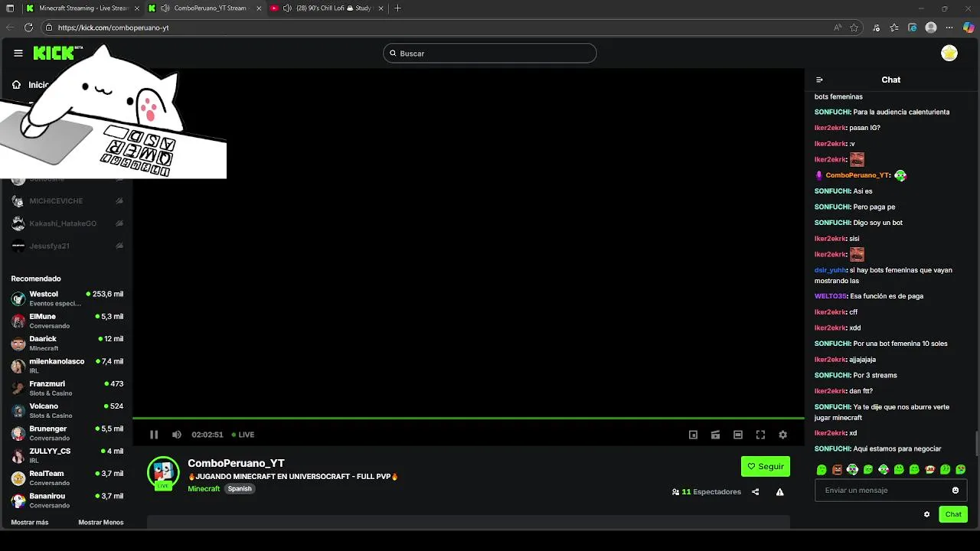Click the Volcano channel avatar
The height and width of the screenshot is (551, 980).
(x=18, y=411)
